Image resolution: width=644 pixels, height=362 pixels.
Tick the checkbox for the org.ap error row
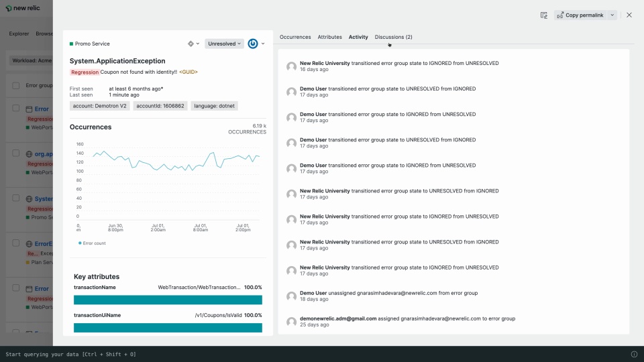(15, 154)
